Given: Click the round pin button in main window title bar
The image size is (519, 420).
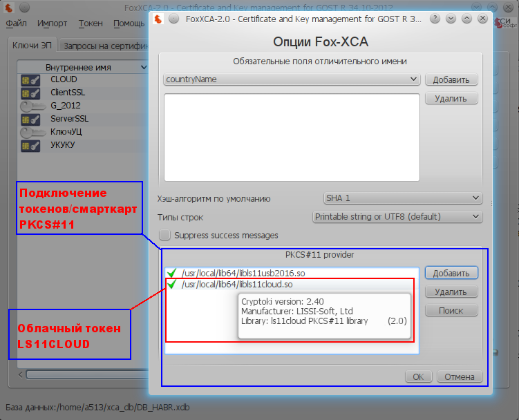Looking at the screenshot, I should (x=24, y=7).
